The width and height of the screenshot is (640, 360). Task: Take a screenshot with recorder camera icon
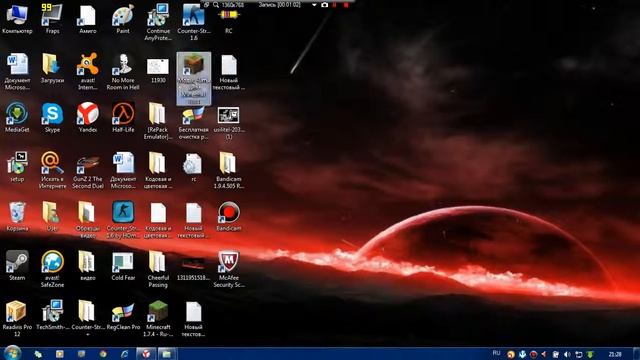click(324, 5)
